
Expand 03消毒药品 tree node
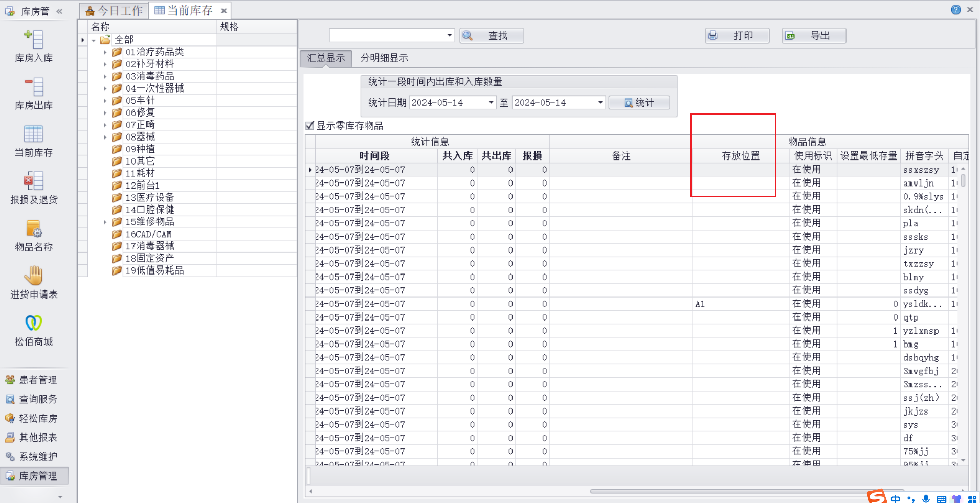(x=105, y=76)
